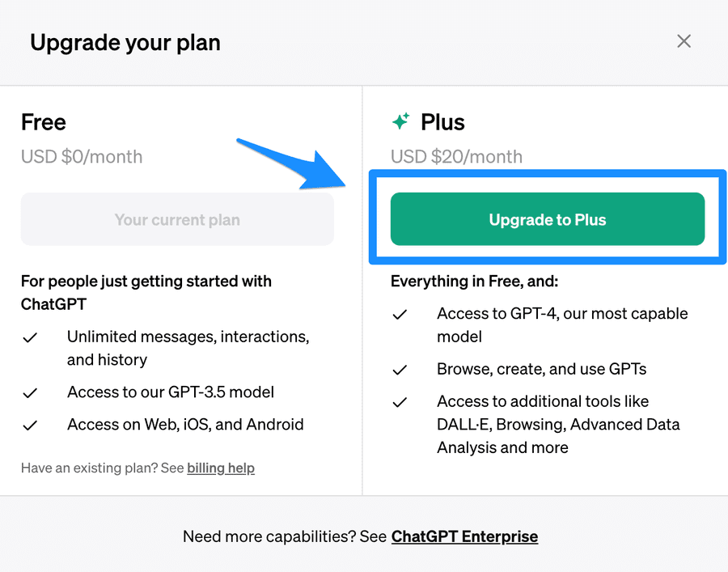Click checkmark beside GPT-3.5 model access
728x572 pixels.
coord(30,393)
